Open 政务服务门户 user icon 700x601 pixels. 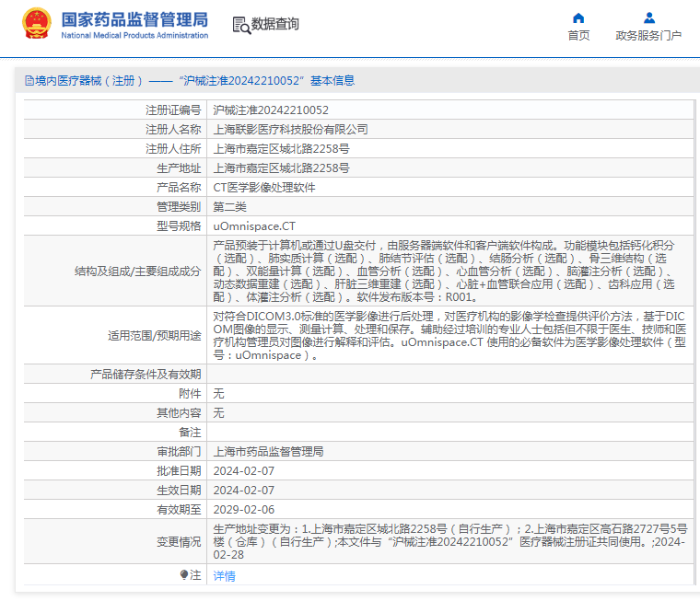649,17
